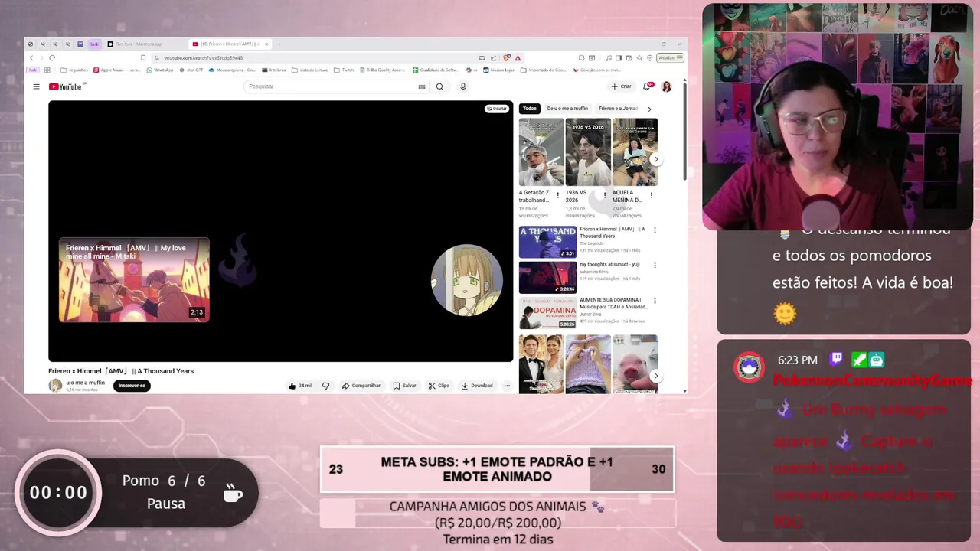Expand the Twitch bookmark folder
980x551 pixels.
344,70
